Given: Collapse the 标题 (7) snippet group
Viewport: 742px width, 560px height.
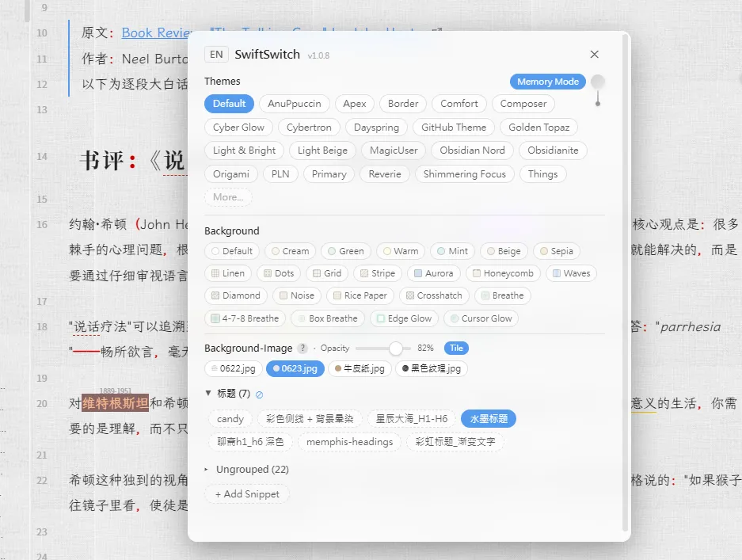Looking at the screenshot, I should coord(208,393).
